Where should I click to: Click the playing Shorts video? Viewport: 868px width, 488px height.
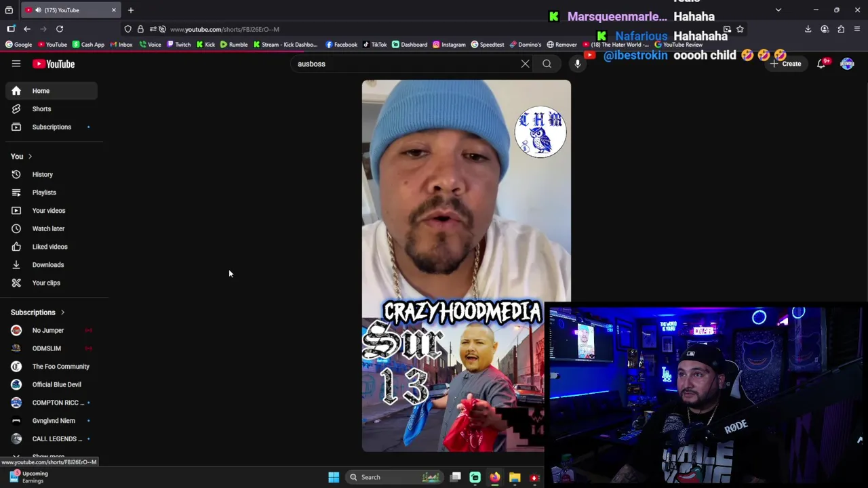467,266
